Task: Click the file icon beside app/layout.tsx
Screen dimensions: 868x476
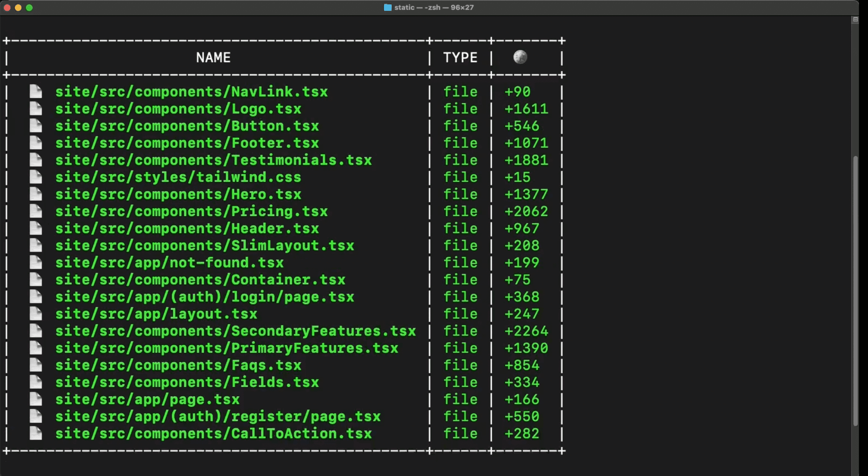Action: (x=36, y=314)
